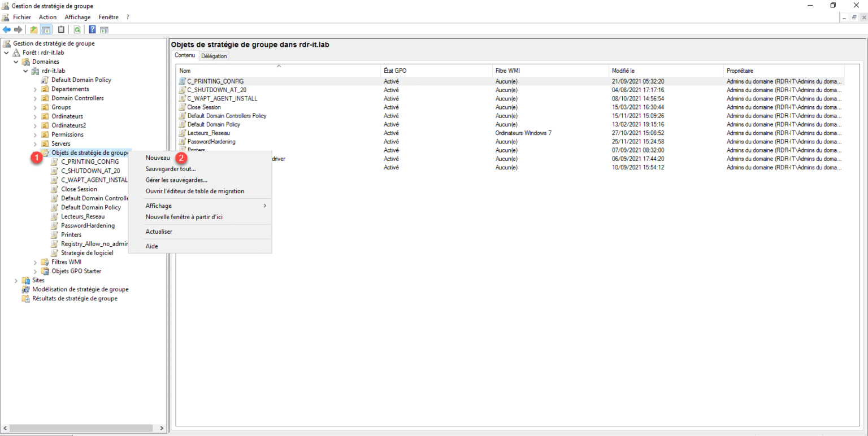Sort list by Modifié le column header
The width and height of the screenshot is (868, 436).
coord(623,71)
